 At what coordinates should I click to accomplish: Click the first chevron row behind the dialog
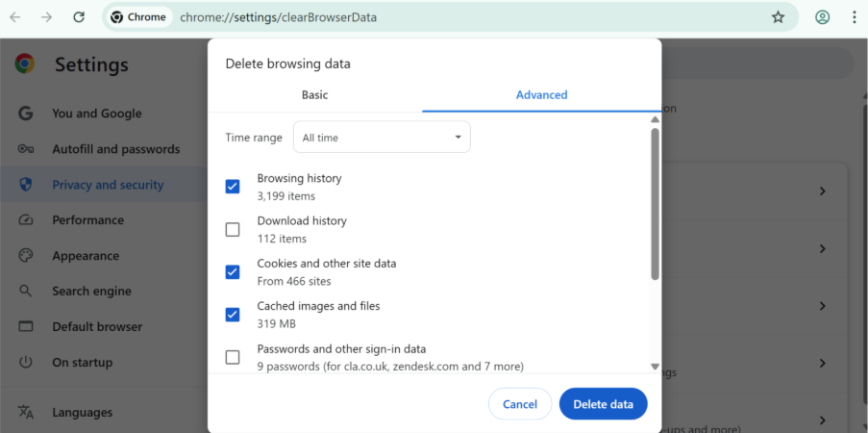click(755, 191)
